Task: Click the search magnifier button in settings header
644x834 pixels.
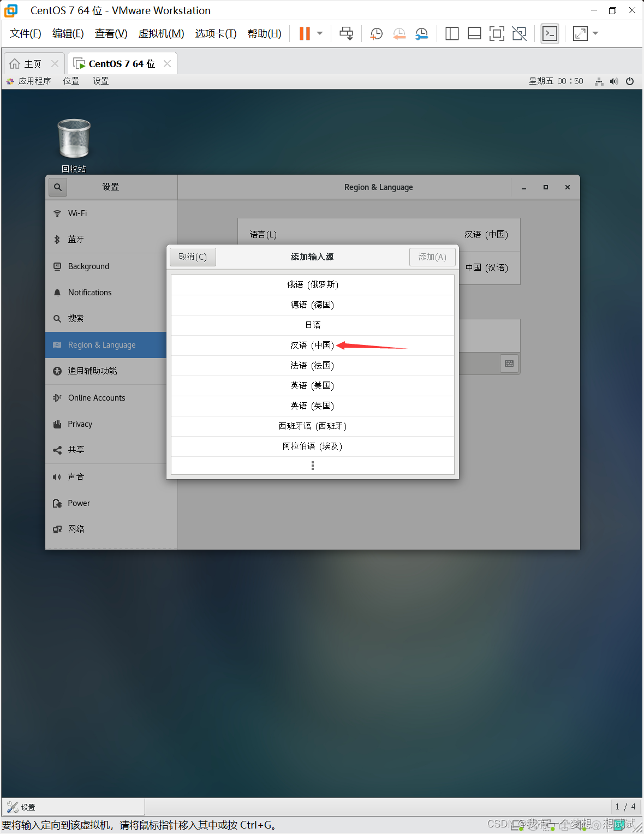Action: coord(58,187)
